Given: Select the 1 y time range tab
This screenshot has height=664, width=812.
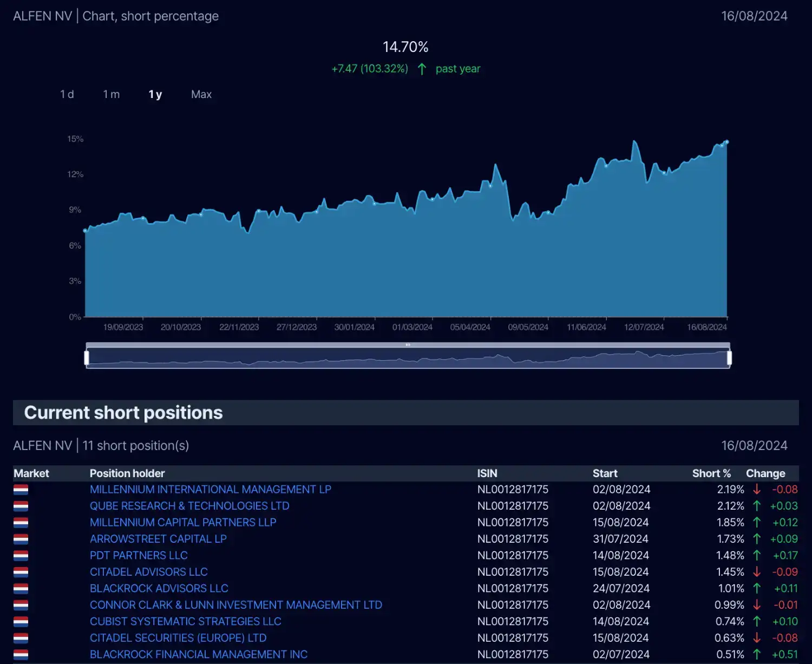Looking at the screenshot, I should click(155, 94).
